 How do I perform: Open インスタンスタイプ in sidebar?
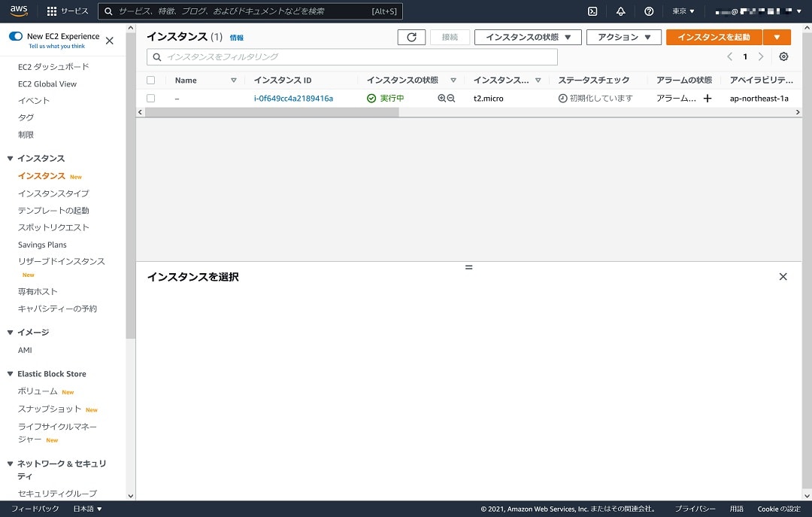(53, 193)
